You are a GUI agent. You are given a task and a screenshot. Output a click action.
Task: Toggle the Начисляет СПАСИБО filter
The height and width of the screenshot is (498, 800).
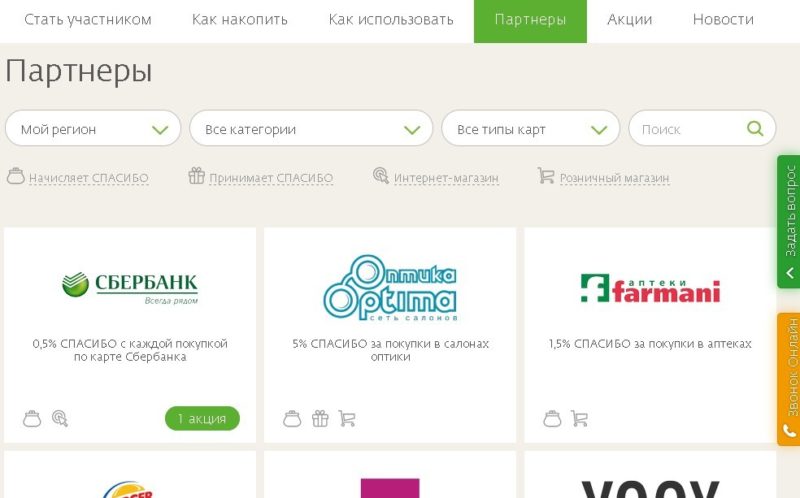point(78,177)
